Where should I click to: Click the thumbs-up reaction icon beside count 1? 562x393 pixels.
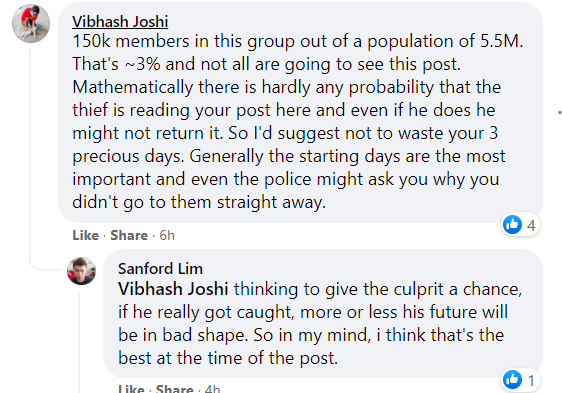click(x=513, y=380)
